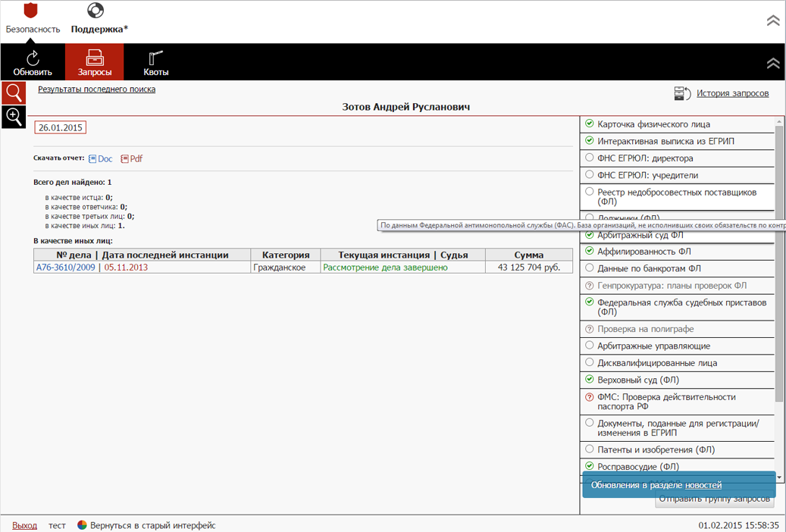Open case А76-3610/2009 link
The width and height of the screenshot is (786, 532).
(66, 268)
